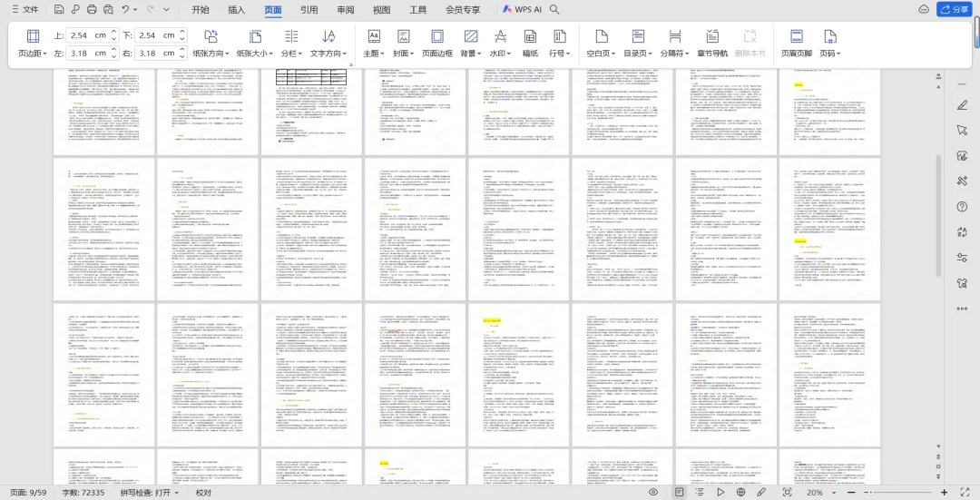Click the zoom slider handle
980x500 pixels.
point(868,493)
